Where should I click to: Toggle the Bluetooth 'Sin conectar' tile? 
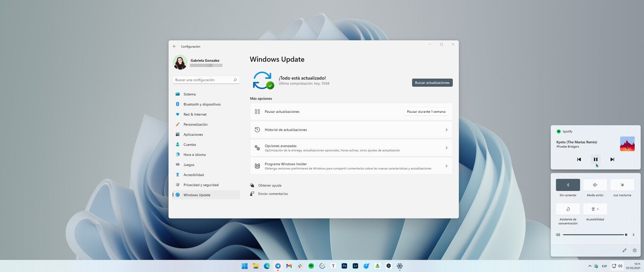pyautogui.click(x=568, y=185)
